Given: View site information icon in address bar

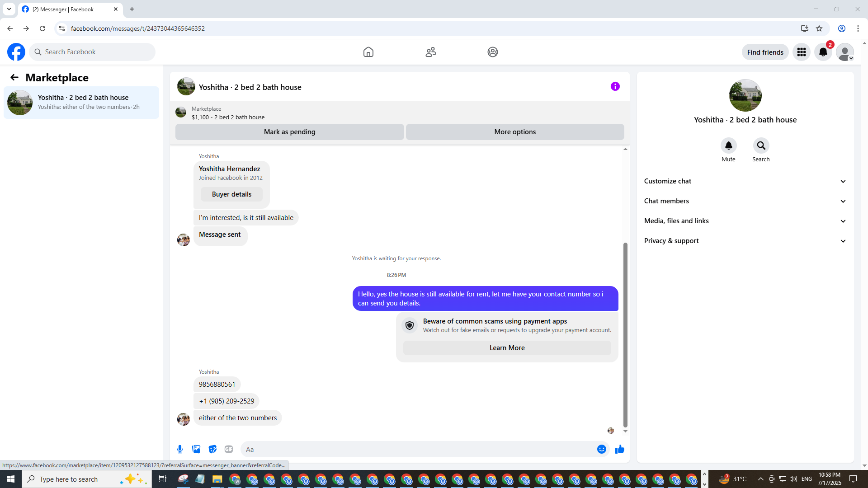Looking at the screenshot, I should tap(62, 28).
